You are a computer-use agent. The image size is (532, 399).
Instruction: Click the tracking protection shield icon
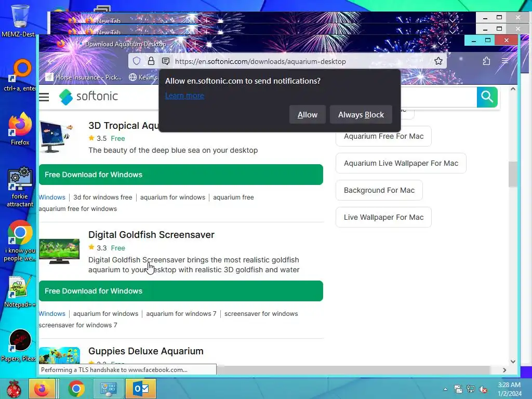pos(137,61)
